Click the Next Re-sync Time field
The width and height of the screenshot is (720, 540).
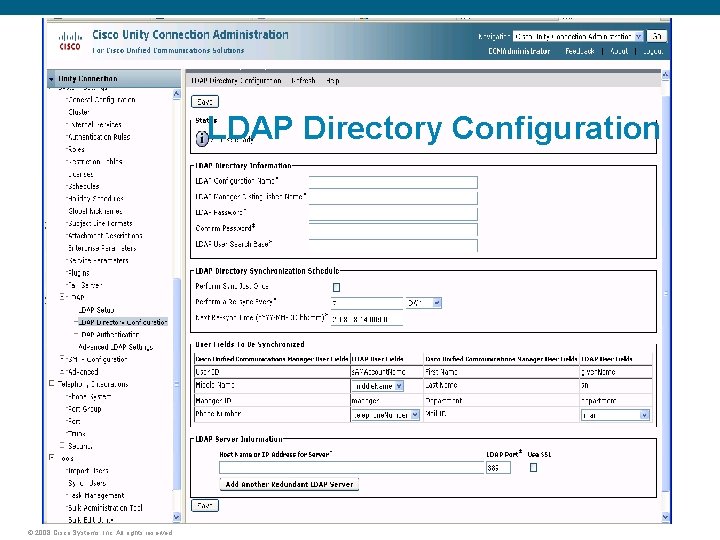366,319
